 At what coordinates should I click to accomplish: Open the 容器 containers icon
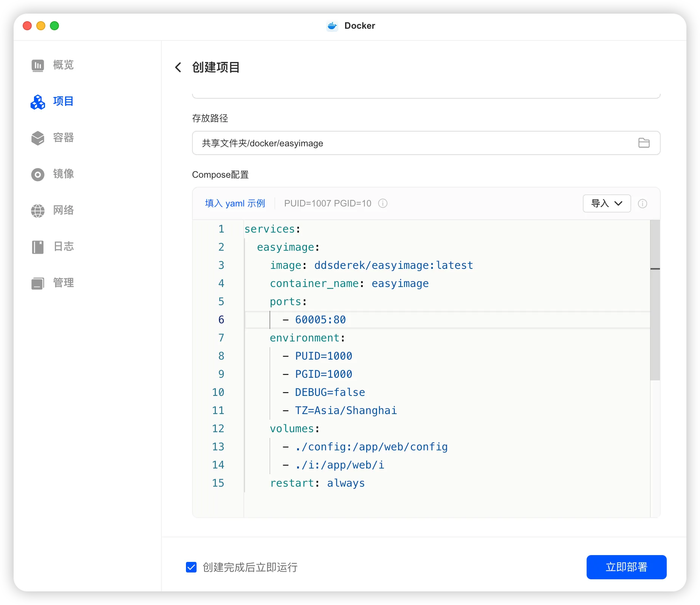37,138
